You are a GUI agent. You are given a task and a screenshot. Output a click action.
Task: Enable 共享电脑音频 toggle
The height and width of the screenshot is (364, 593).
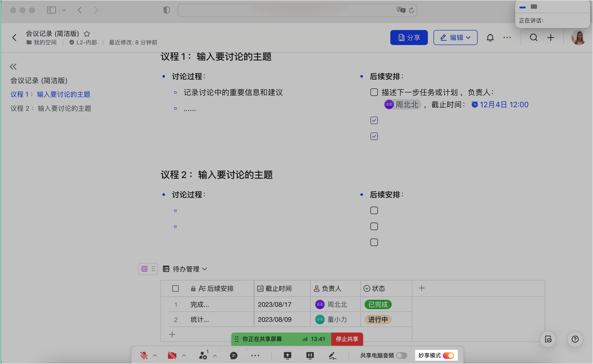click(402, 355)
